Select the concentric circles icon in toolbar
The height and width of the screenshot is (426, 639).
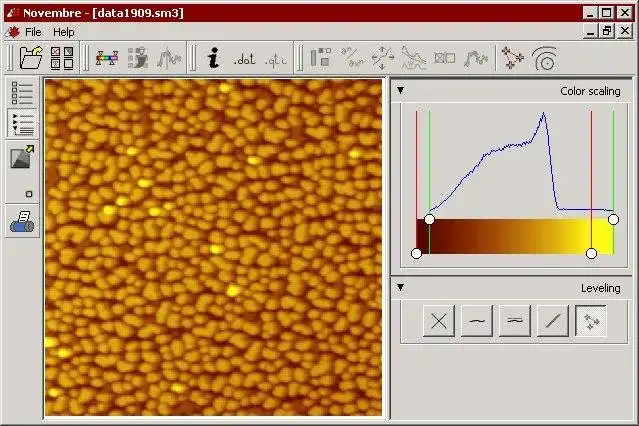pyautogui.click(x=545, y=58)
